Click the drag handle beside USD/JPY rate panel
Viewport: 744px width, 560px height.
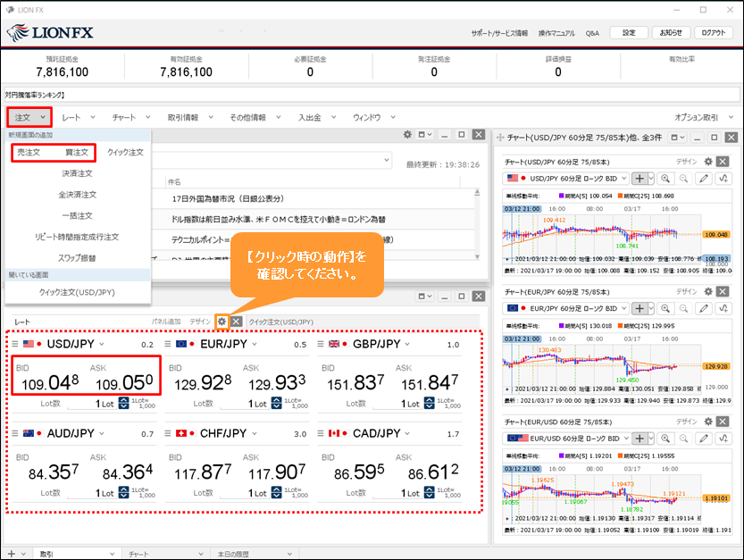15,344
